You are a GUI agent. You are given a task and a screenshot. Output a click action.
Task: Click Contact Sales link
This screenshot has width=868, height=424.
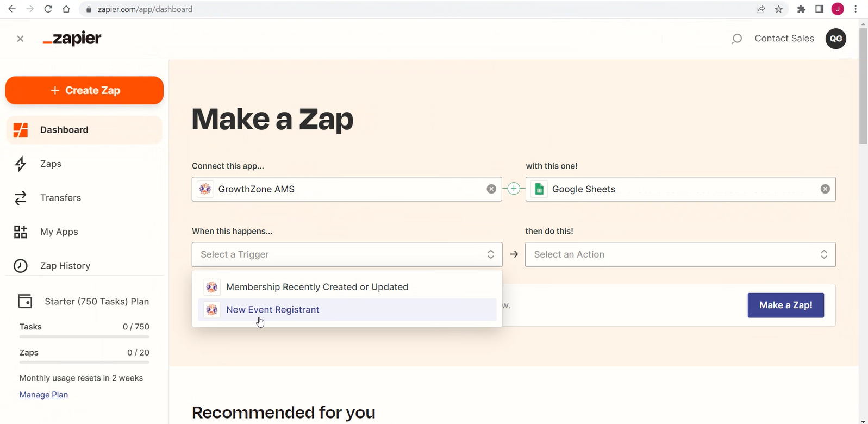tap(784, 39)
